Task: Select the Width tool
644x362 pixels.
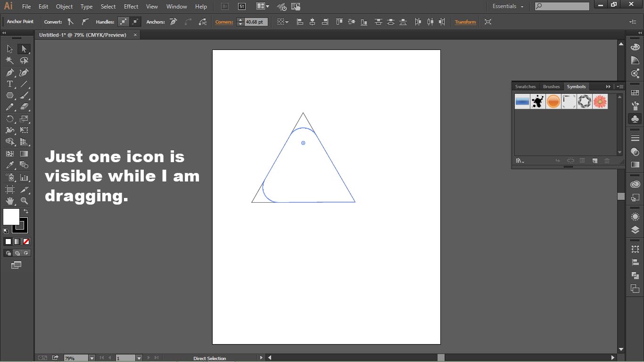Action: [x=10, y=130]
